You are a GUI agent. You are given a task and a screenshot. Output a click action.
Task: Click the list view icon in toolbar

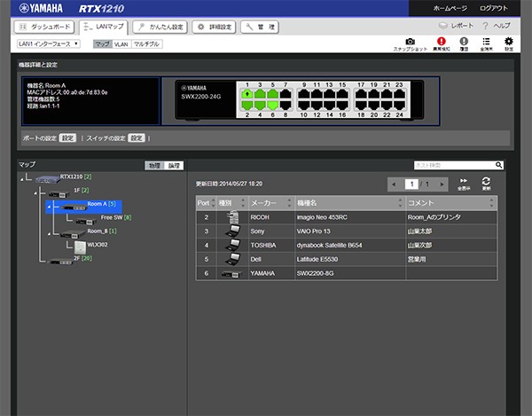tap(486, 42)
